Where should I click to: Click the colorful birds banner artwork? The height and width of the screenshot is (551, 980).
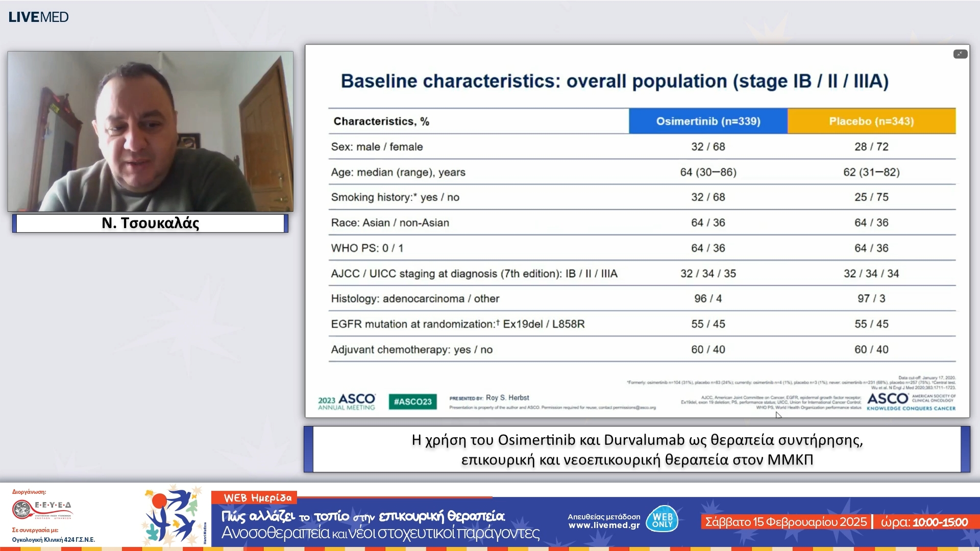click(172, 515)
